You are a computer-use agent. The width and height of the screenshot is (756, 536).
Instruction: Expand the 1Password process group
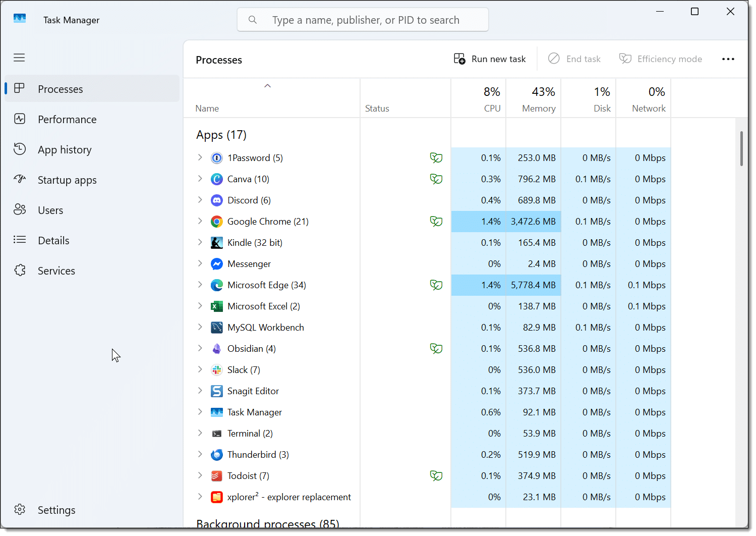[x=200, y=157]
